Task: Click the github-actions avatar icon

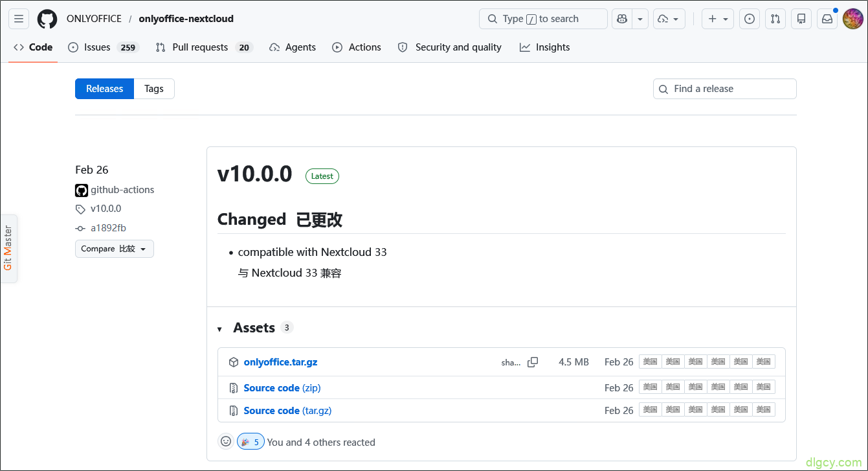Action: click(82, 190)
